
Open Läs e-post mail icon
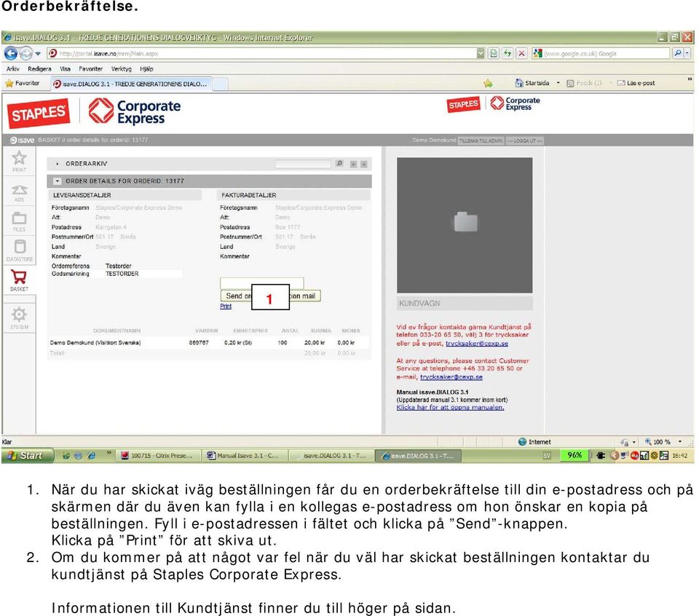[621, 83]
